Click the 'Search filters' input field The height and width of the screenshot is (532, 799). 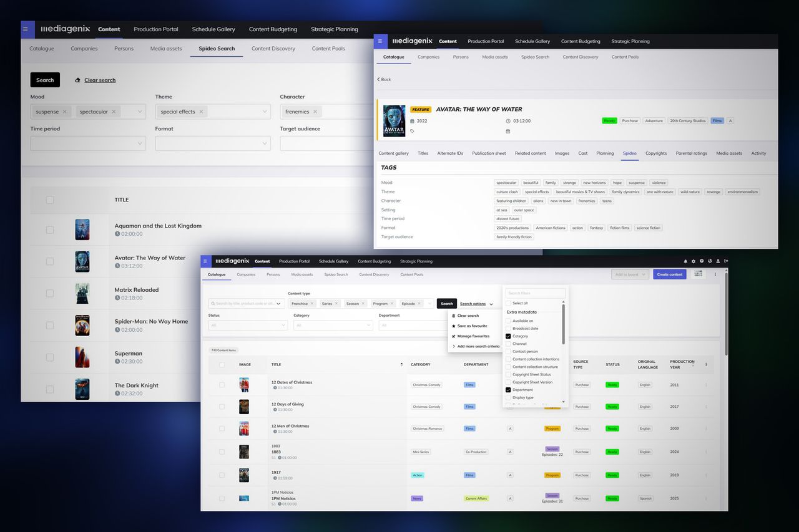(x=536, y=293)
